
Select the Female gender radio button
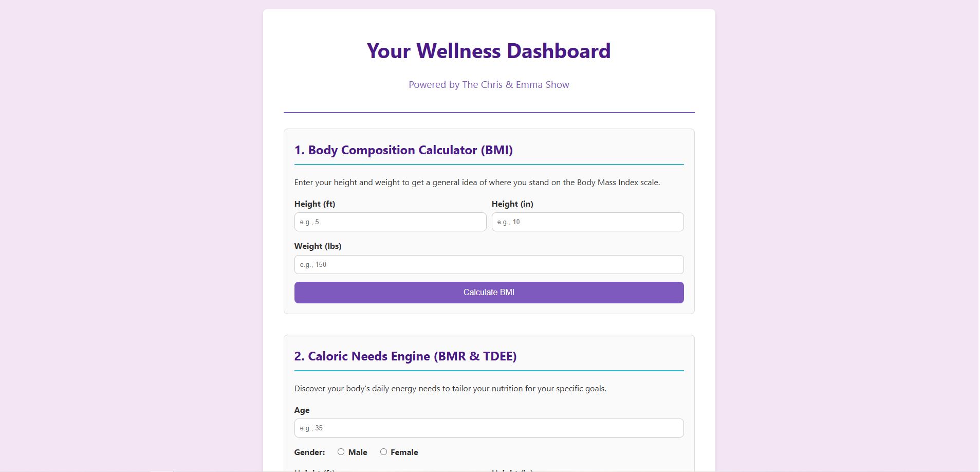(383, 451)
